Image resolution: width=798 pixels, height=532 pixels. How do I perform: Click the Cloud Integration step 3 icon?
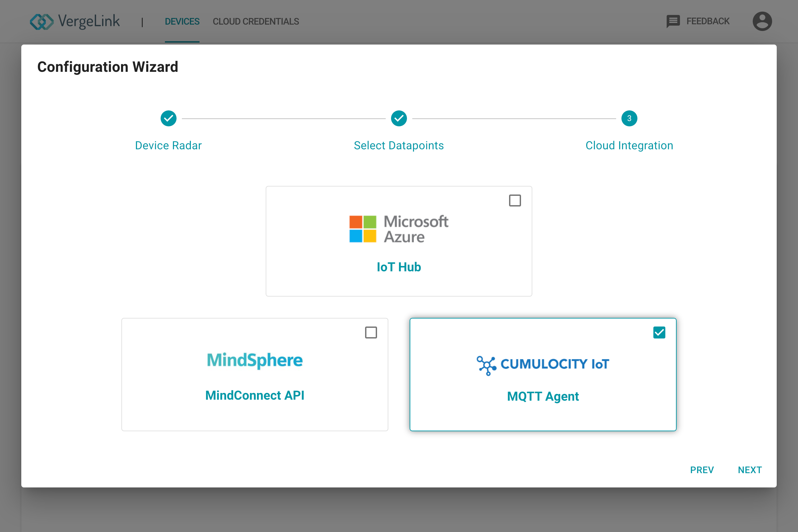pyautogui.click(x=628, y=118)
